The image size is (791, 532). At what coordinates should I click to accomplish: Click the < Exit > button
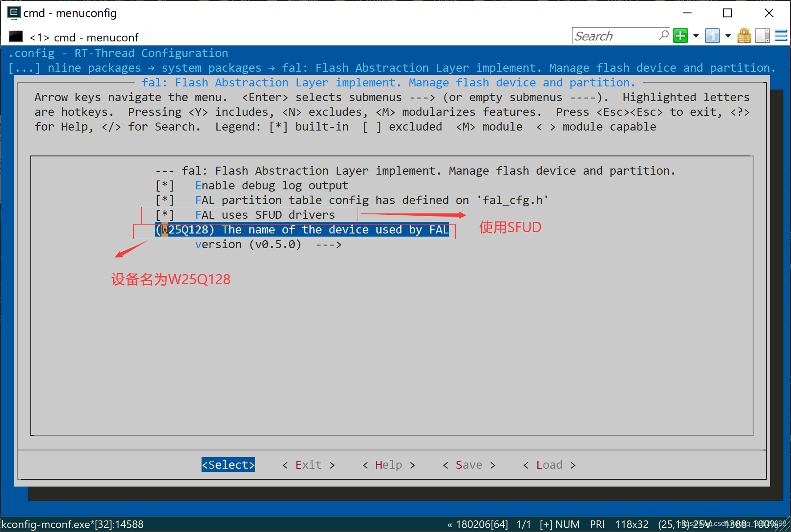[309, 465]
